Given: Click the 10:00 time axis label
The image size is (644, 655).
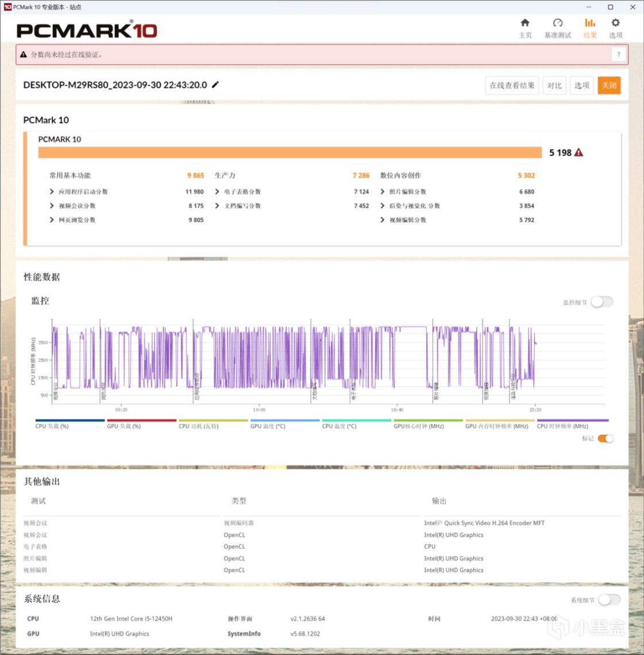Looking at the screenshot, I should 259,410.
